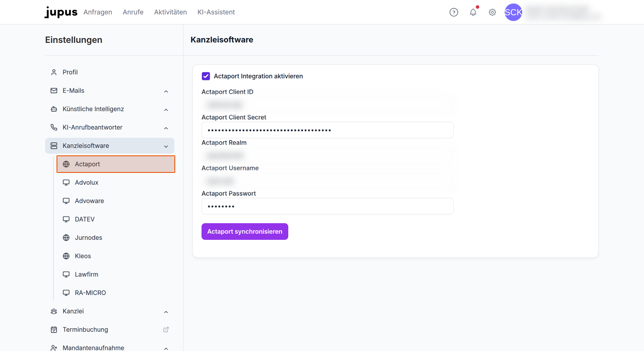Open the help question mark icon

click(x=454, y=12)
